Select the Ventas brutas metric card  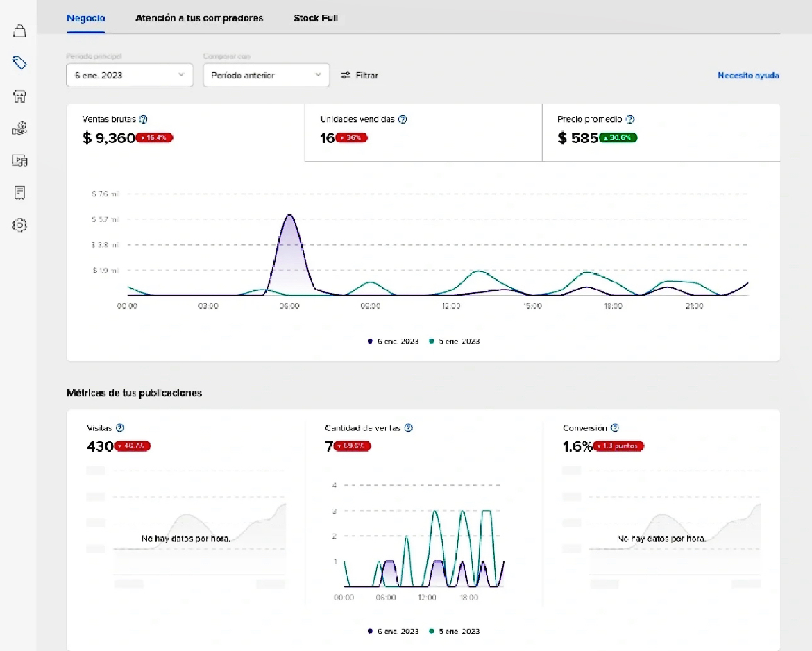point(185,133)
